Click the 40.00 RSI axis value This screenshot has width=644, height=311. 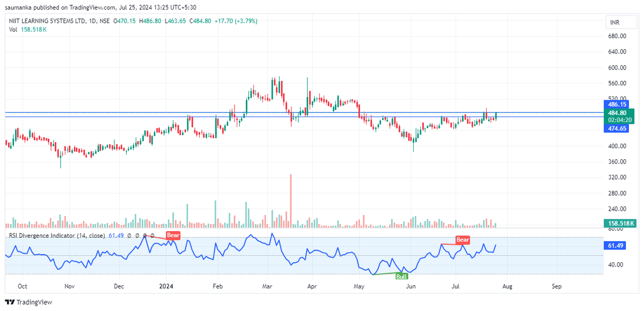click(x=616, y=264)
